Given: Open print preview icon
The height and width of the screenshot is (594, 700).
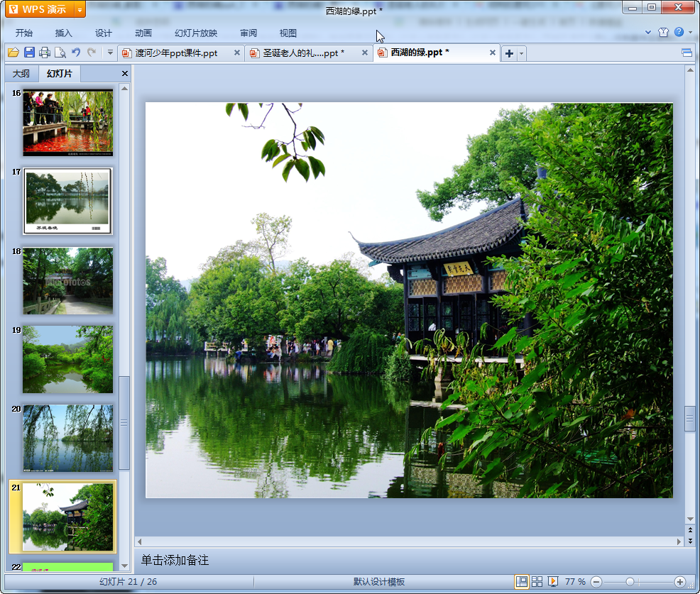Looking at the screenshot, I should click(60, 53).
